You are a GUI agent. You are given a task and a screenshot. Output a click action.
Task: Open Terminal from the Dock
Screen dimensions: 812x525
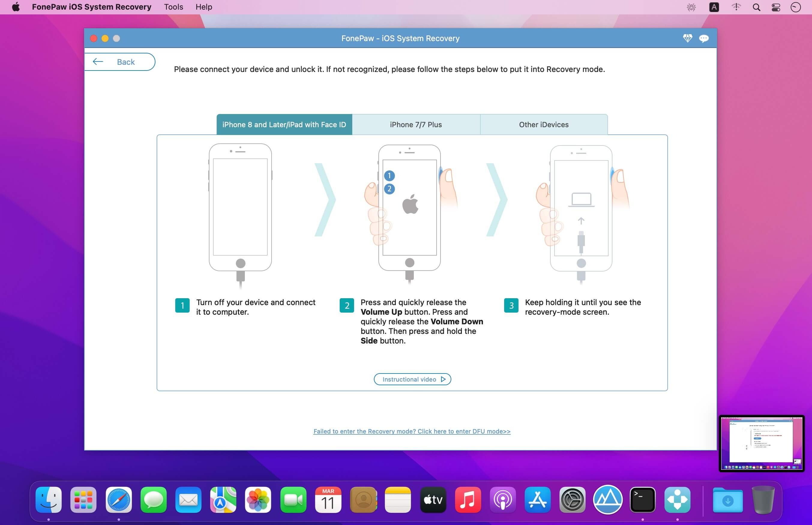click(x=642, y=500)
